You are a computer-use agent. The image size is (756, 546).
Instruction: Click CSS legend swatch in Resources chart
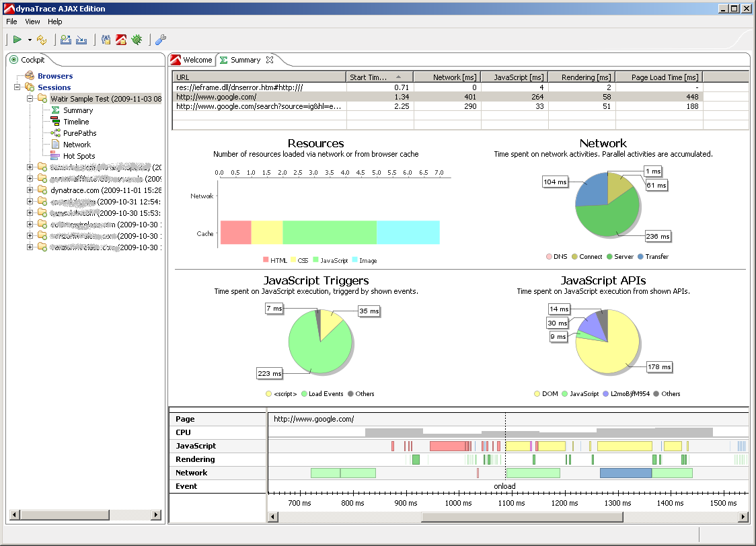[293, 260]
